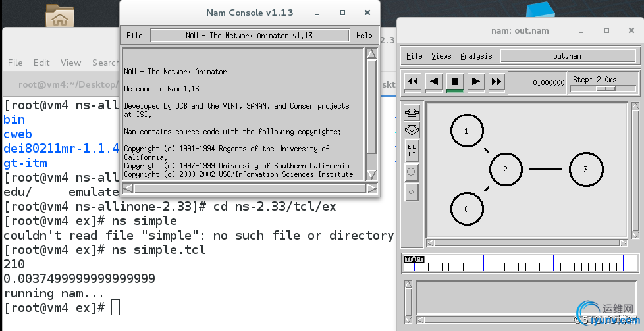
Task: Click vertical scrollbar beside topology view
Action: [635, 170]
